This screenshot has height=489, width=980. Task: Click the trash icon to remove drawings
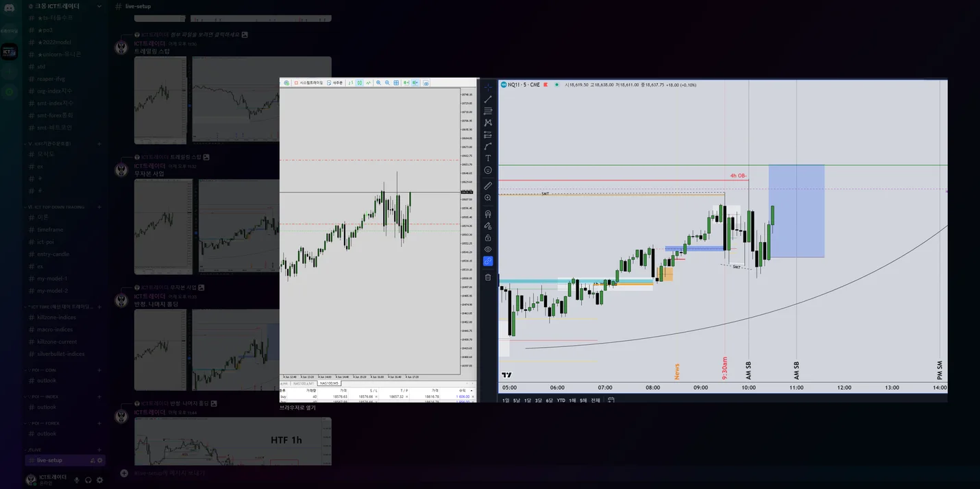pos(488,277)
